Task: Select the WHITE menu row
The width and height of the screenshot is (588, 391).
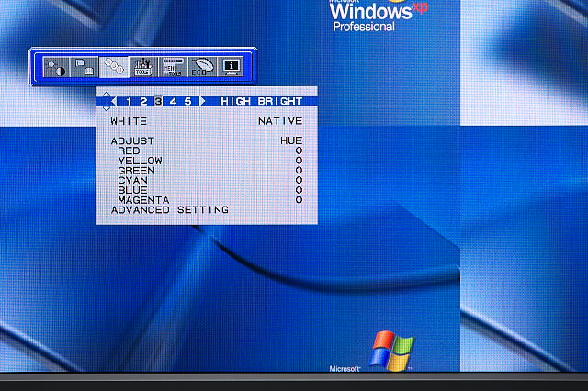Action: coord(128,121)
